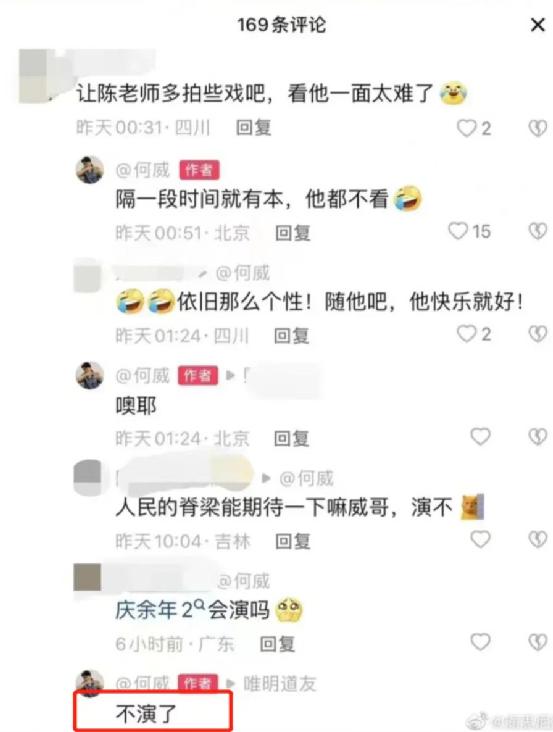
Task: Dislike the 噢耶 reply
Action: point(537,437)
